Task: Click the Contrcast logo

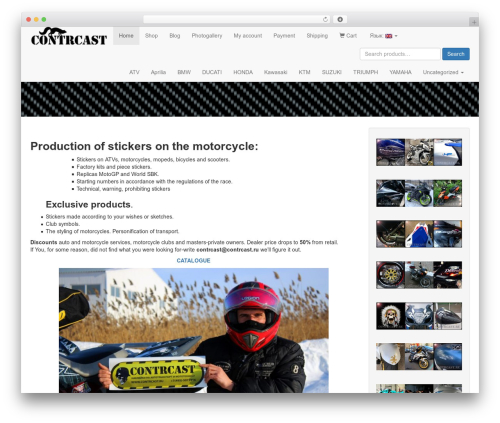Action: [69, 36]
